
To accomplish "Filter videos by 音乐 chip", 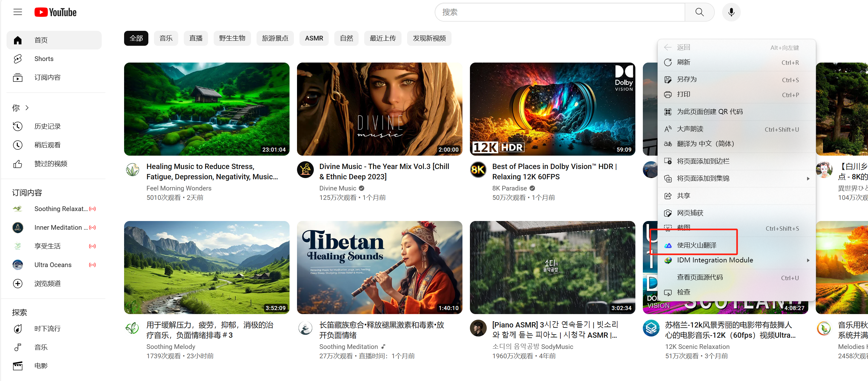I will [166, 38].
